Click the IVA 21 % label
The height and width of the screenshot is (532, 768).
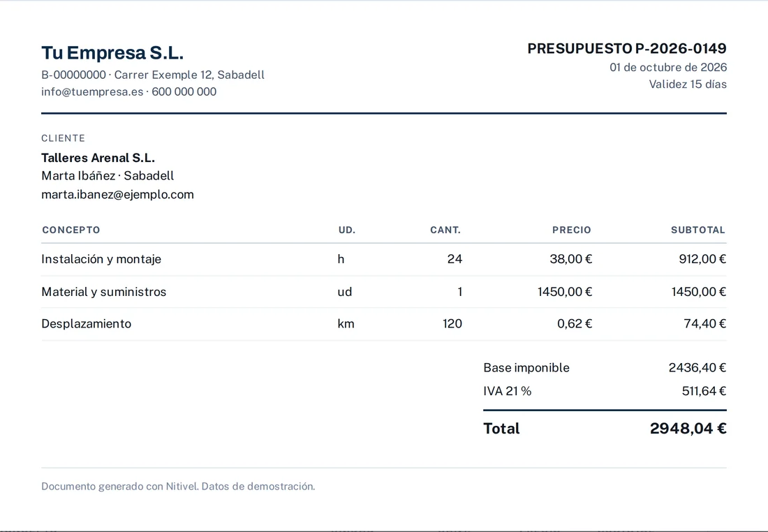tap(508, 391)
